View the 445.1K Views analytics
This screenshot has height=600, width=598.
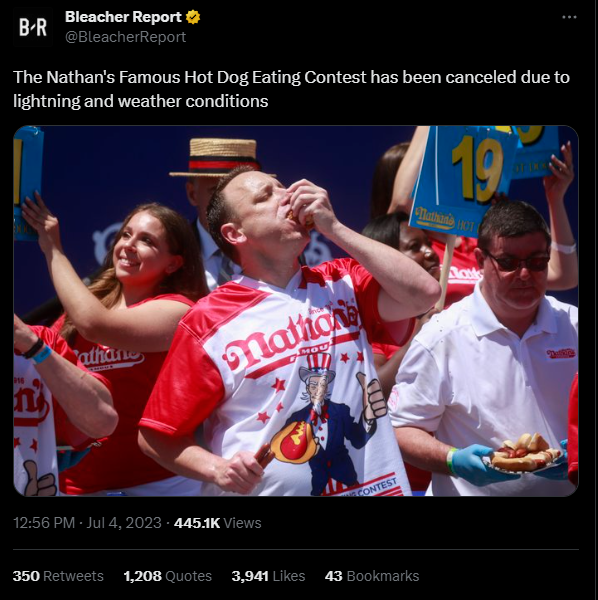(218, 523)
